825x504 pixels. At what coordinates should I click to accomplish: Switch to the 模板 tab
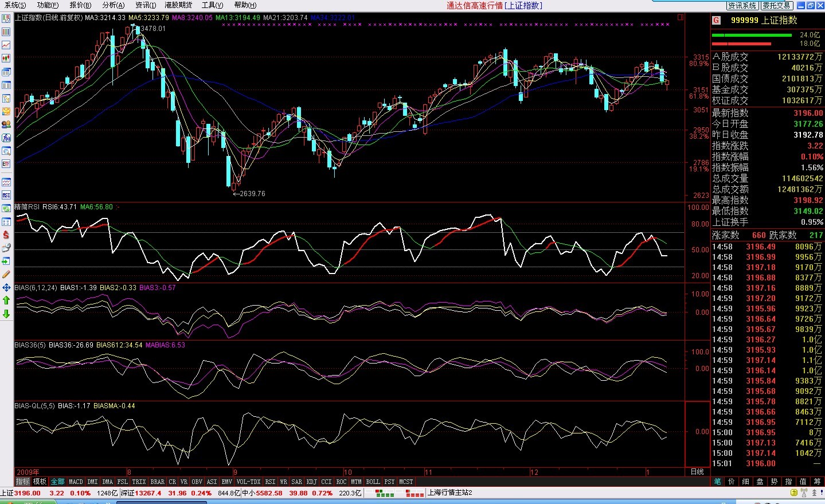coord(40,482)
